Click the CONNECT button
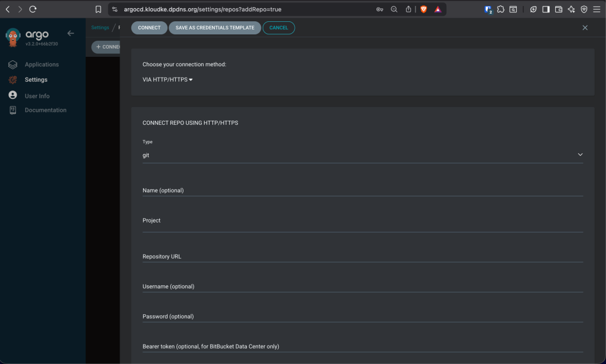Viewport: 606px width, 364px height. pyautogui.click(x=149, y=27)
